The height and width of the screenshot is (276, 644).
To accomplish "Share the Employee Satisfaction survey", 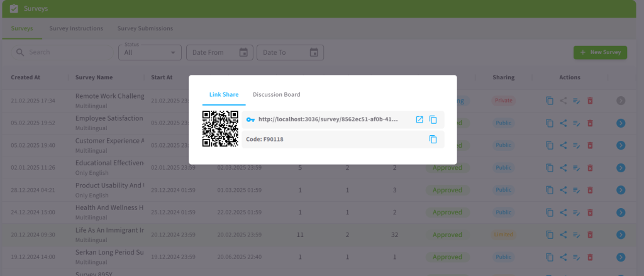I will [x=563, y=123].
